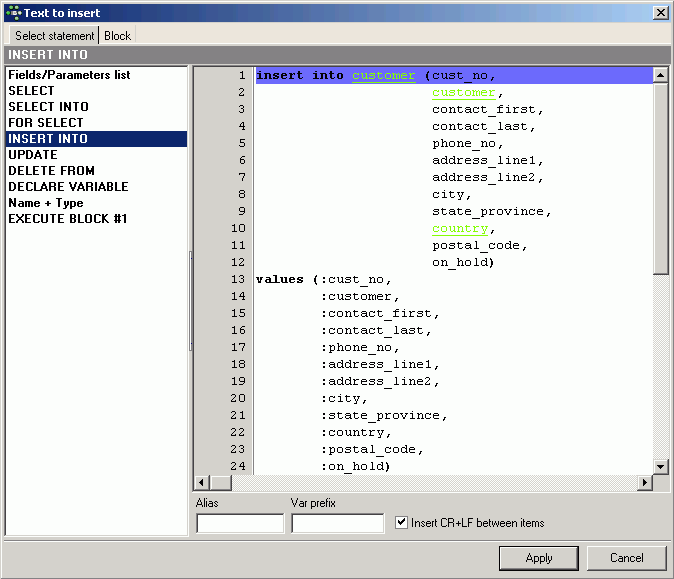Click the horizontal scrollbar right arrow

645,483
